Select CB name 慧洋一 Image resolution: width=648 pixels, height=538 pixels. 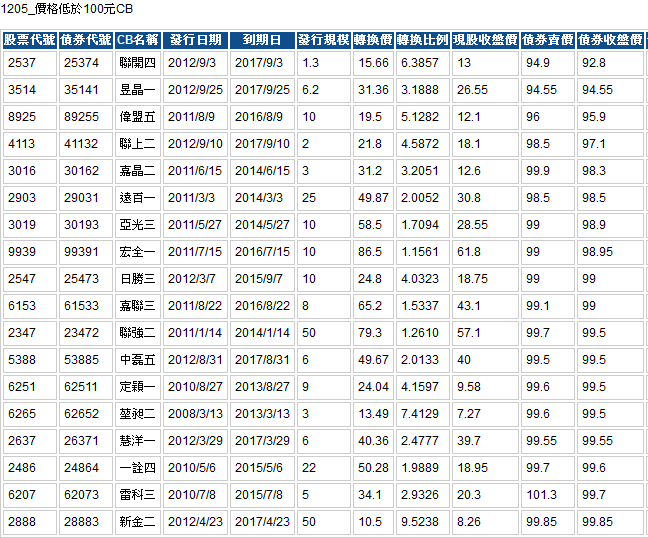pos(138,440)
